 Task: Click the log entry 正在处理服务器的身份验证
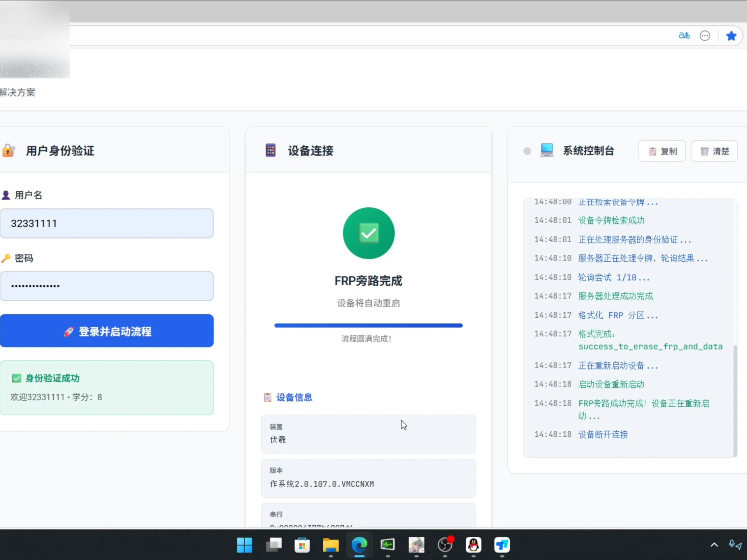[x=635, y=240]
